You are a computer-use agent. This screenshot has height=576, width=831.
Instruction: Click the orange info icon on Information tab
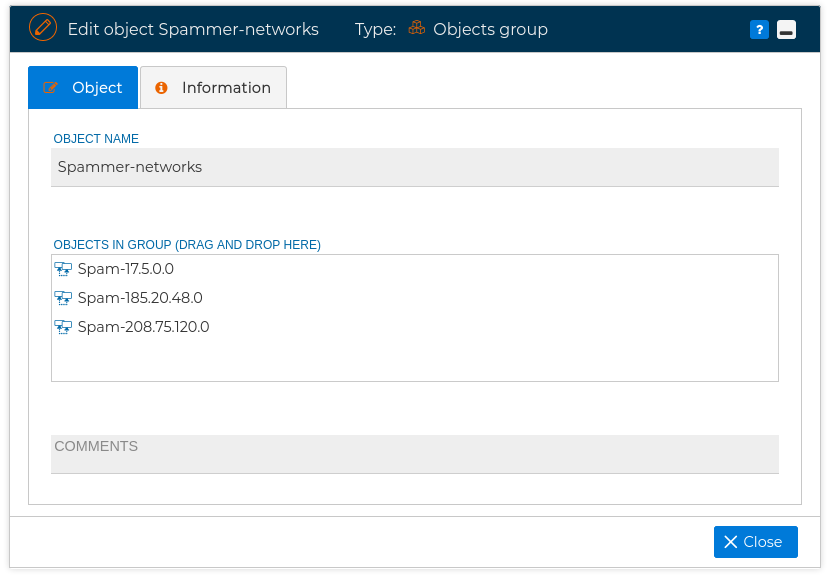tap(161, 87)
